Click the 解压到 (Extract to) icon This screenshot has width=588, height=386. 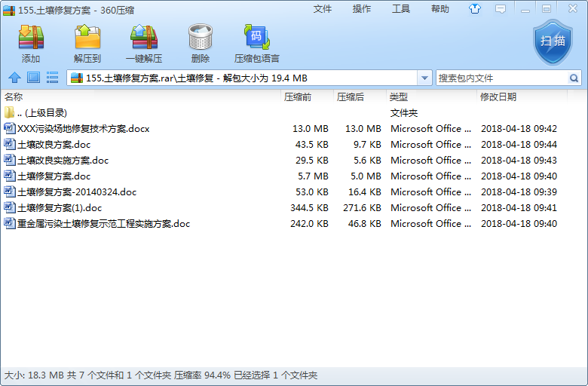pos(87,43)
